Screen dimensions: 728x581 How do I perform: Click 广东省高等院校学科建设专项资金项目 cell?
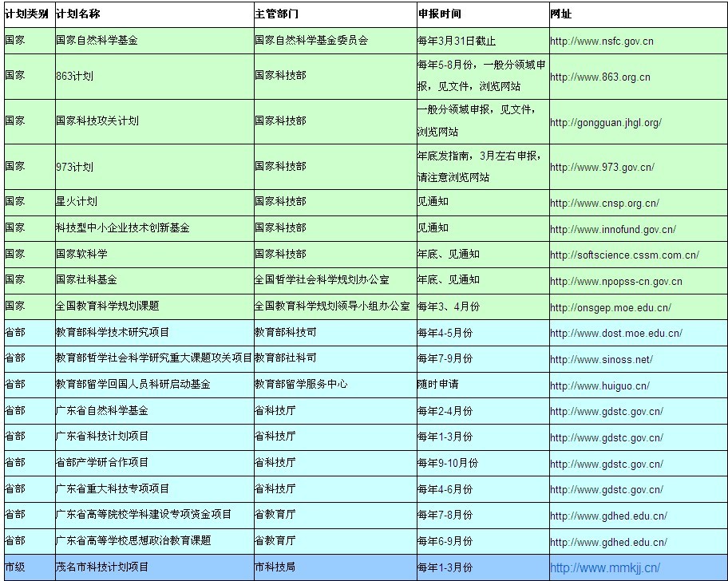[x=155, y=515]
